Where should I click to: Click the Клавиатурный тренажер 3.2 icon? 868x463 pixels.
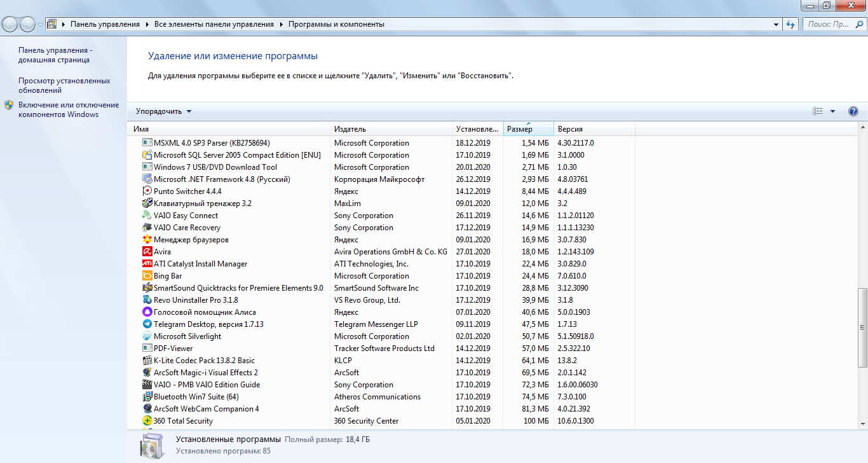147,204
